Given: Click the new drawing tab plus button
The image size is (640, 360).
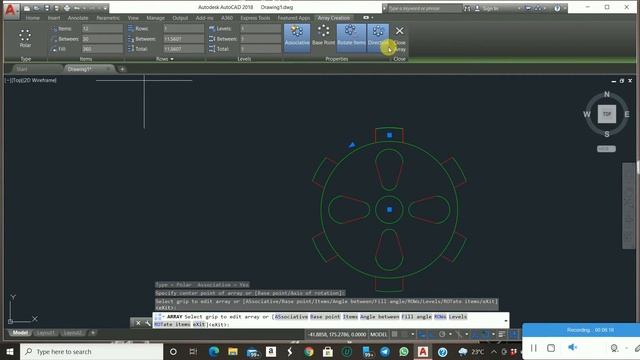Looking at the screenshot, I should coord(122,69).
